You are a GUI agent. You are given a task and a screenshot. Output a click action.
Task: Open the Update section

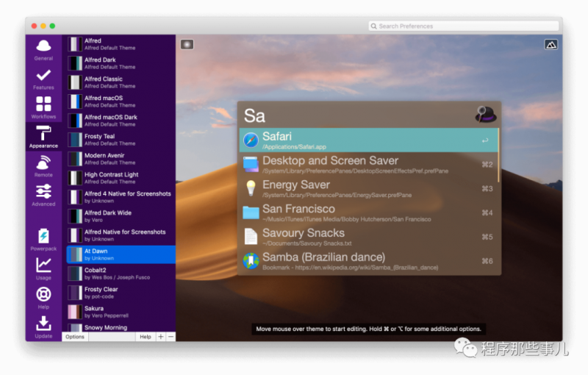(x=43, y=327)
